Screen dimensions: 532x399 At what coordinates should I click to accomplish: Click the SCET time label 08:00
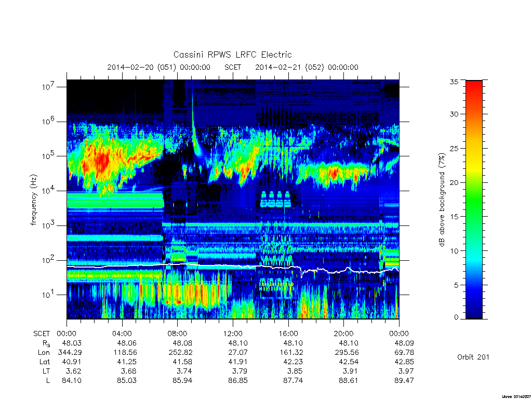177,334
